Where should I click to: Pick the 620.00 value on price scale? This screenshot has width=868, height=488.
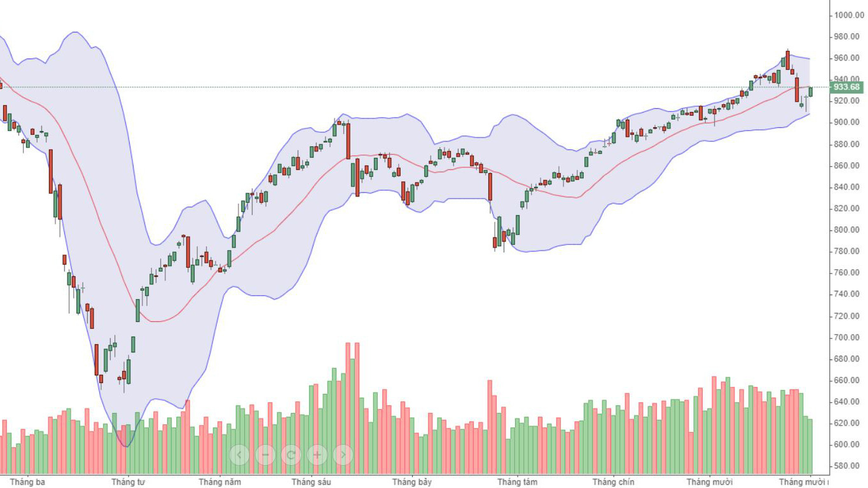(x=849, y=423)
